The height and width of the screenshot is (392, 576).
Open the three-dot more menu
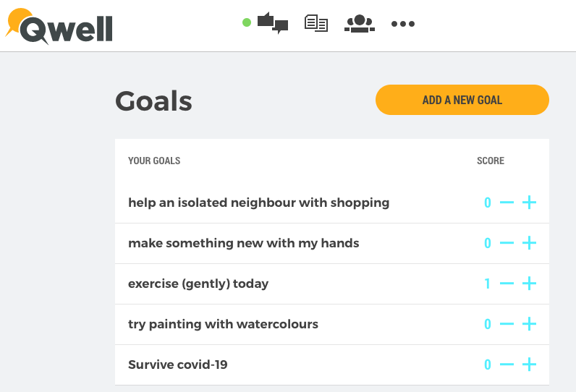click(x=403, y=24)
